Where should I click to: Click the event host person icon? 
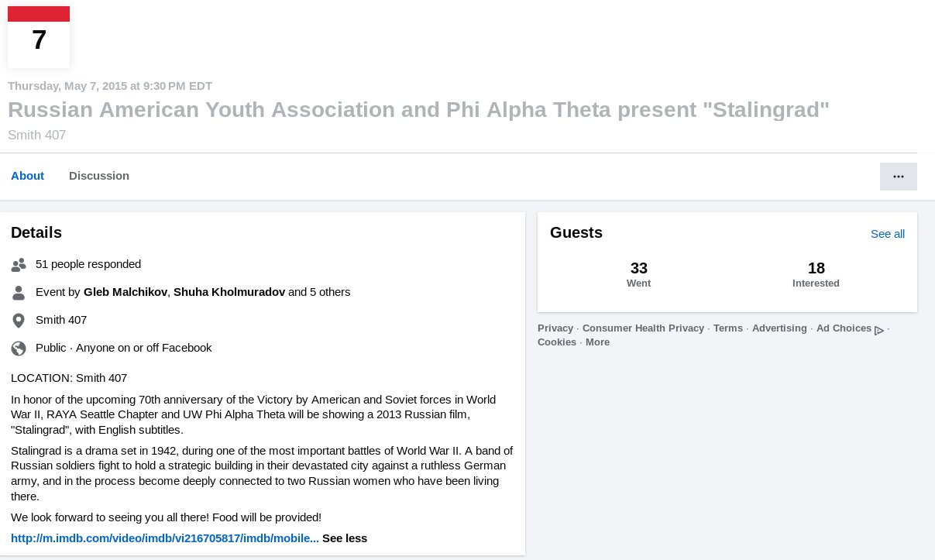(19, 293)
